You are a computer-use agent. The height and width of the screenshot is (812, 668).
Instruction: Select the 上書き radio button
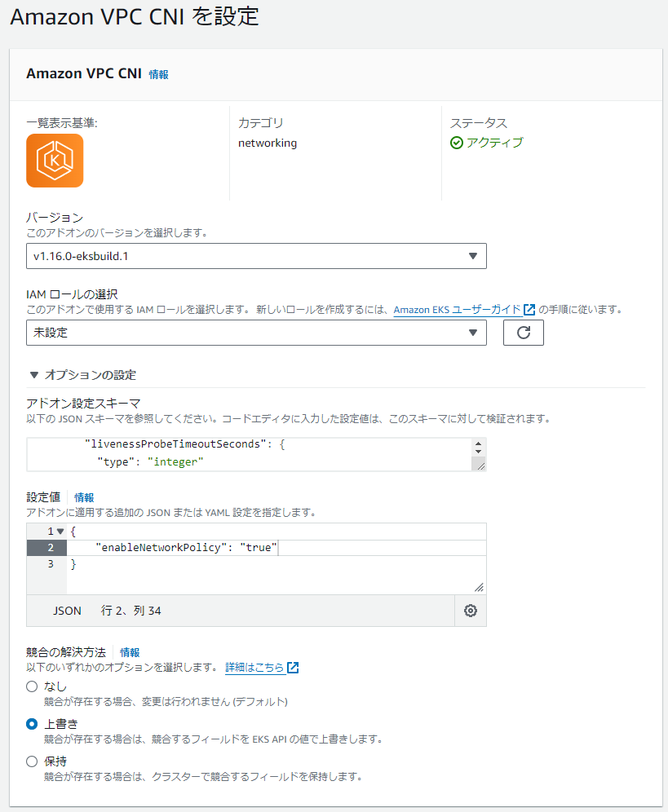click(32, 724)
